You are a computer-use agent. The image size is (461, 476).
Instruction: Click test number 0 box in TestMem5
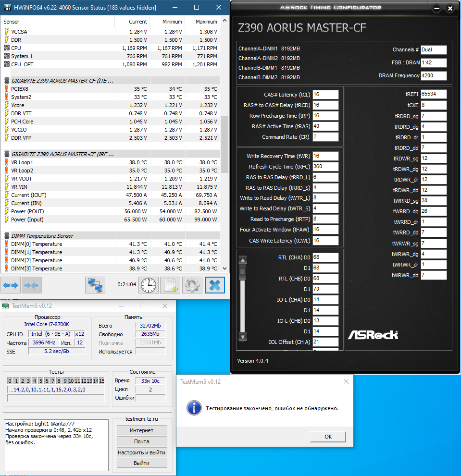pos(10,381)
